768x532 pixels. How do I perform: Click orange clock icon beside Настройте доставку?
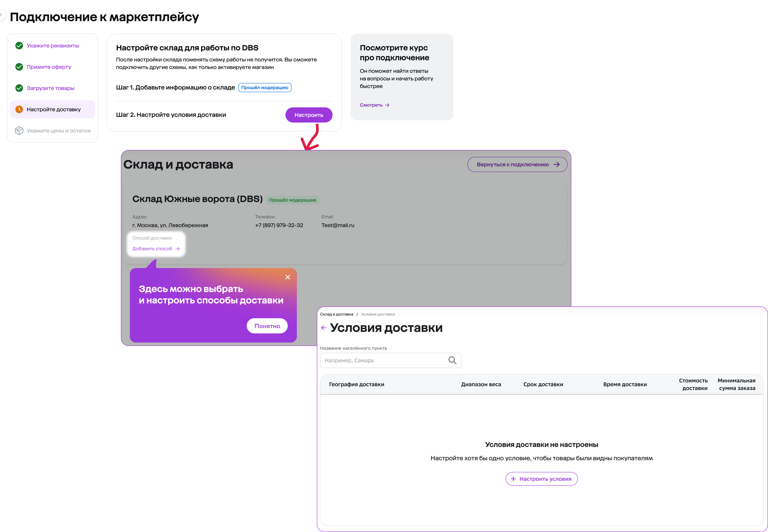(x=19, y=109)
